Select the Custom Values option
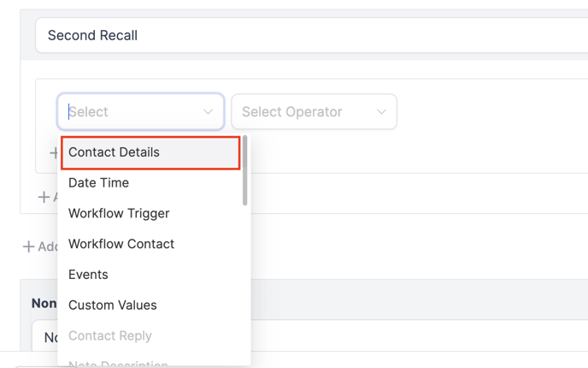The width and height of the screenshot is (588, 368). [x=113, y=306]
